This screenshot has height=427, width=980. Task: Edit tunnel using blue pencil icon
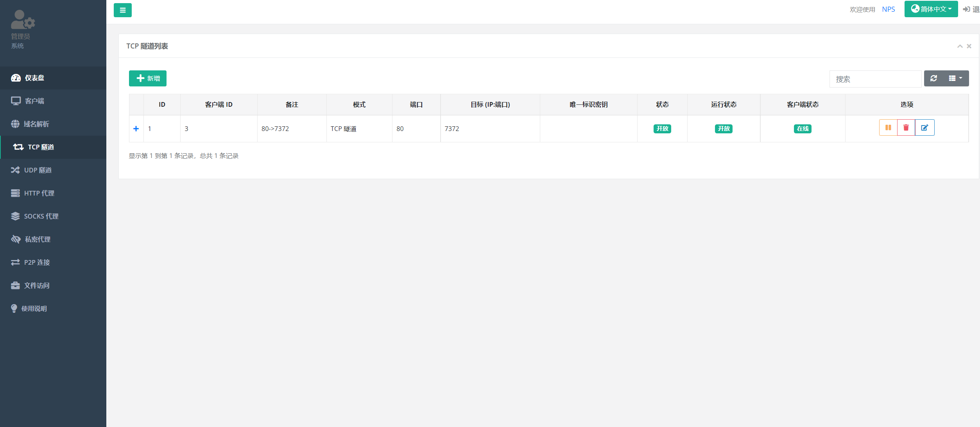pos(924,128)
